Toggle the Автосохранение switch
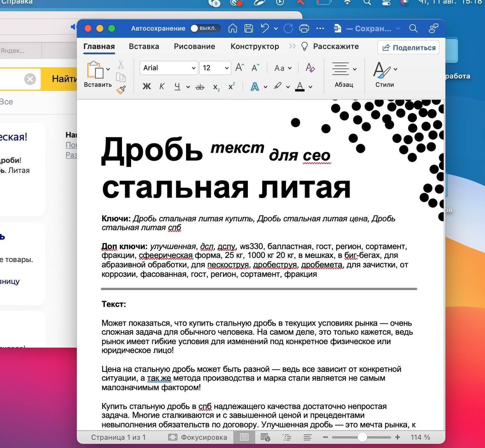The width and height of the screenshot is (485, 448). [x=203, y=28]
